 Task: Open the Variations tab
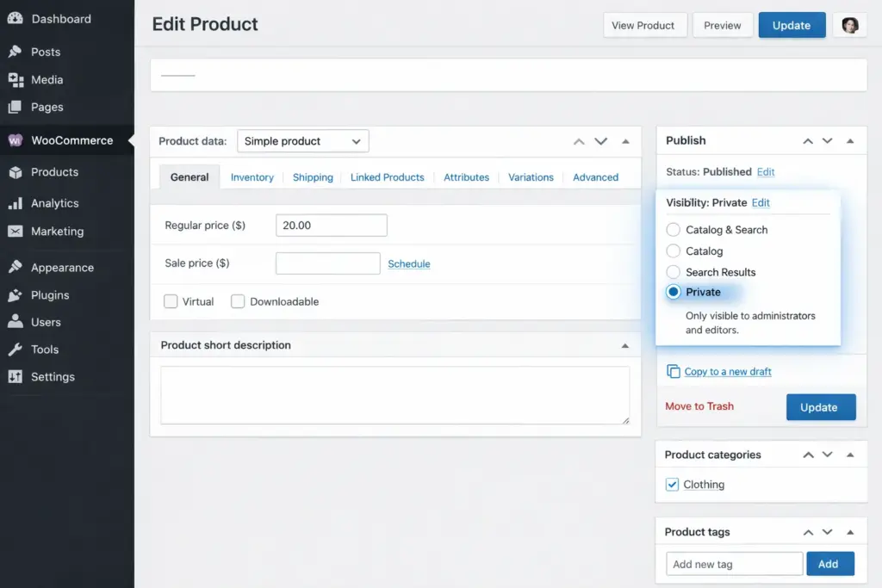click(x=531, y=177)
